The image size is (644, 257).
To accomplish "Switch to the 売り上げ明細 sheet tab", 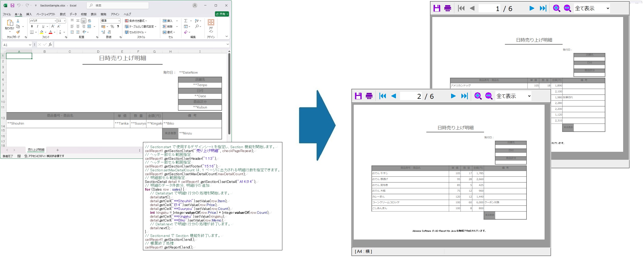I will [x=36, y=150].
